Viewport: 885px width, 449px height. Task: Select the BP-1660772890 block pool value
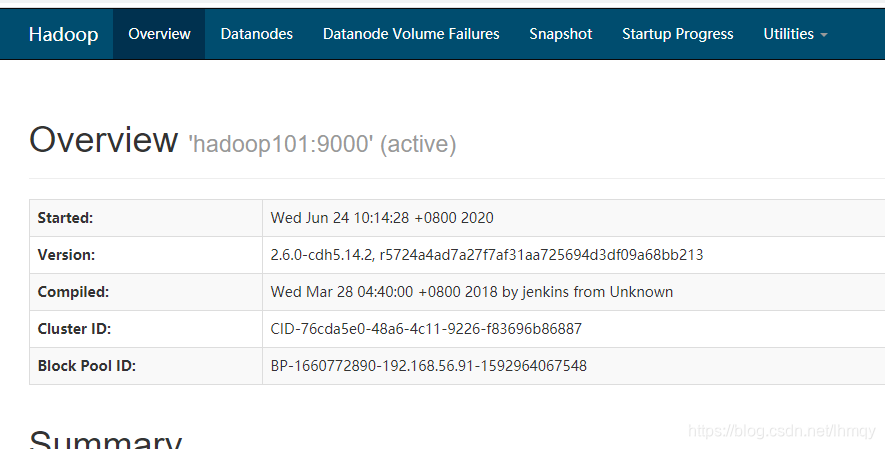pyautogui.click(x=429, y=366)
